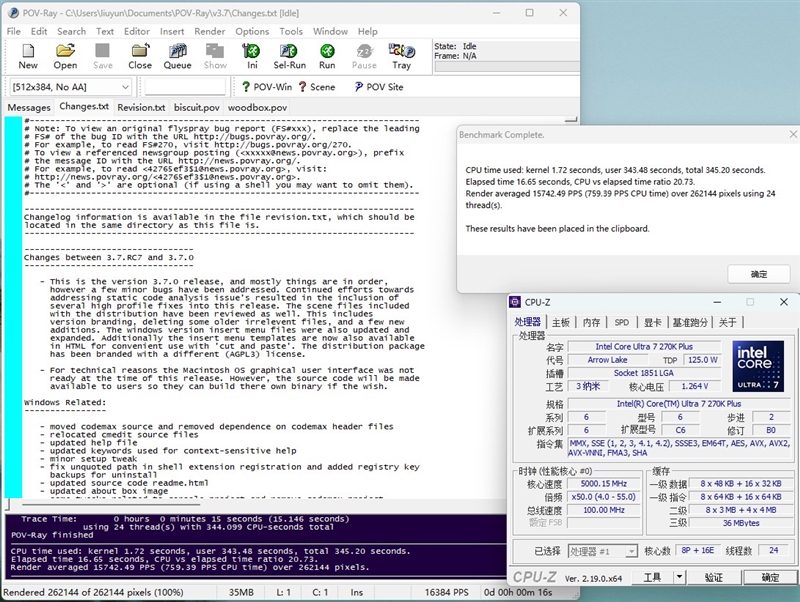Screen dimensions: 800x602
Task: Click the Tray toolbar icon
Action: pos(401,56)
